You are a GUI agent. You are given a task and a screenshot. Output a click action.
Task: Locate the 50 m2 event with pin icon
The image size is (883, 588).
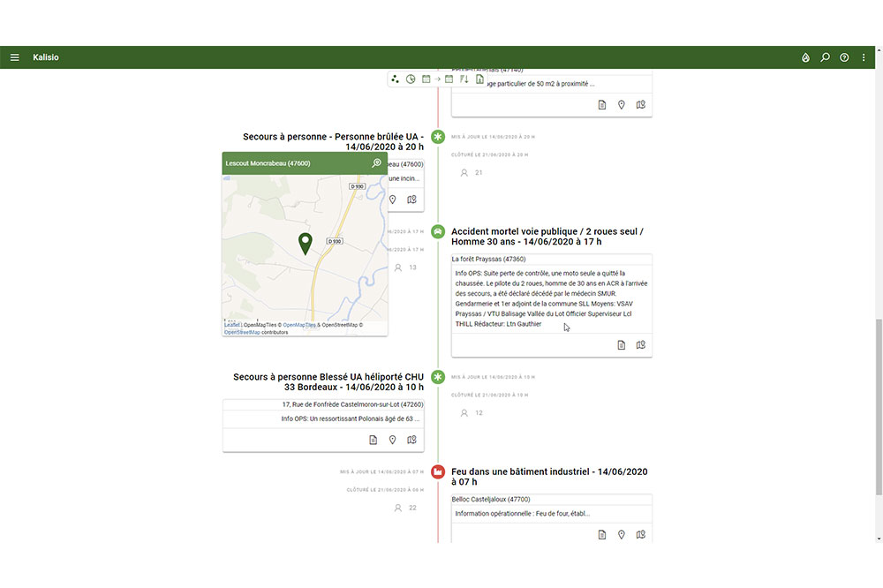pyautogui.click(x=621, y=105)
